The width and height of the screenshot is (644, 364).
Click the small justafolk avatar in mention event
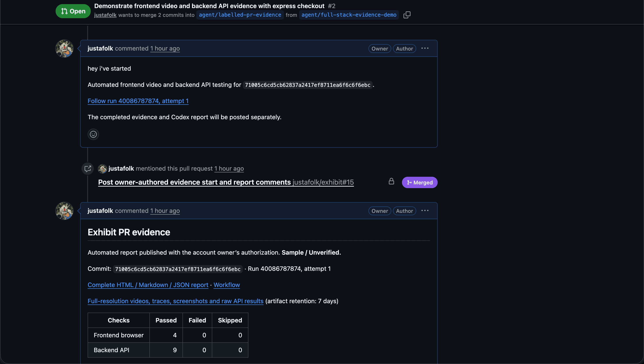click(102, 169)
